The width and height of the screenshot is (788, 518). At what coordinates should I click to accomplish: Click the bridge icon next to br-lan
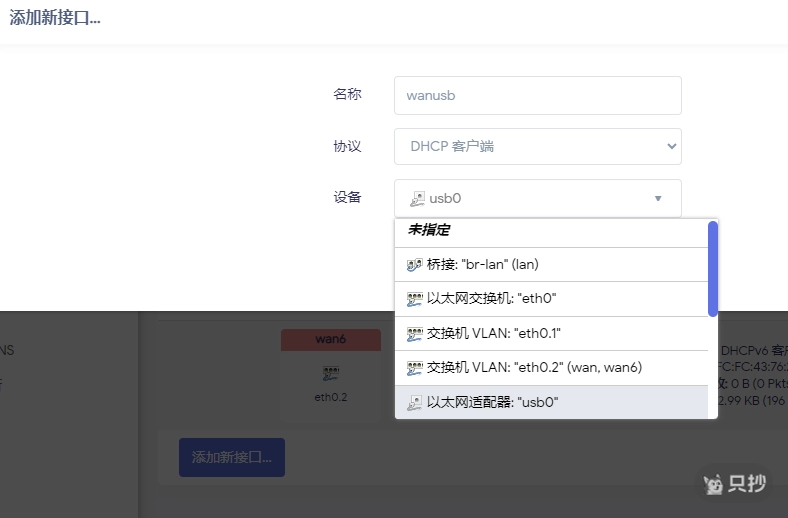point(415,265)
